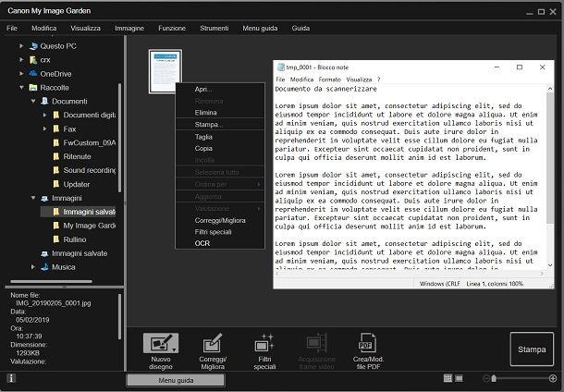The width and height of the screenshot is (564, 392).
Task: Click the zoom in plus icon
Action: (x=553, y=378)
